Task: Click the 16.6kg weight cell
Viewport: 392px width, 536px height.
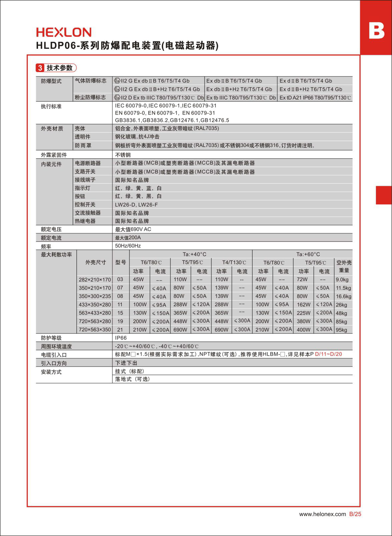Action: 344,297
